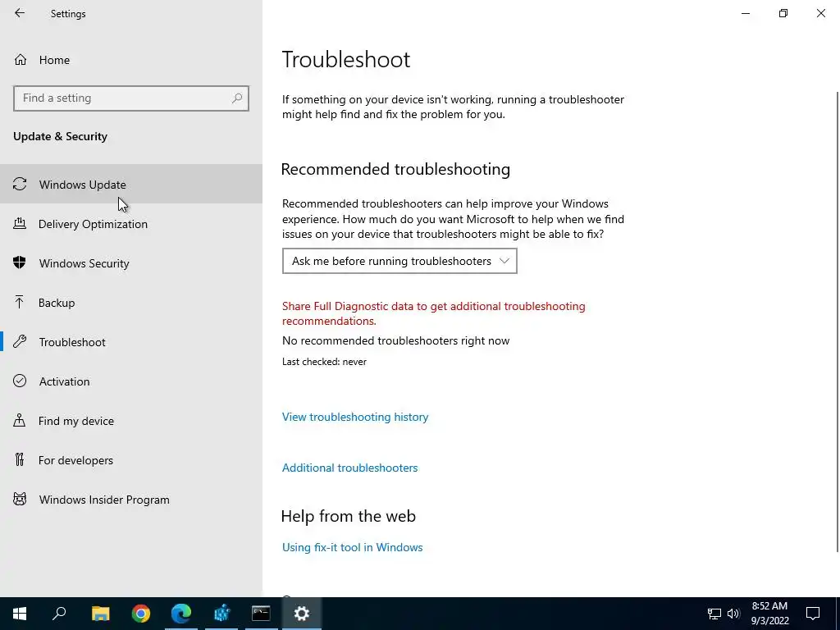The image size is (840, 630).
Task: Go to Delivery Optimization page
Action: (x=131, y=223)
